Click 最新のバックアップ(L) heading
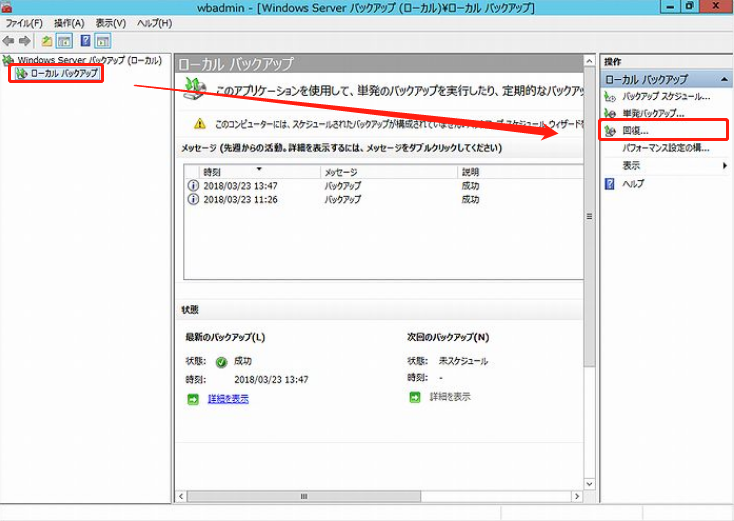The width and height of the screenshot is (734, 521). 225,337
